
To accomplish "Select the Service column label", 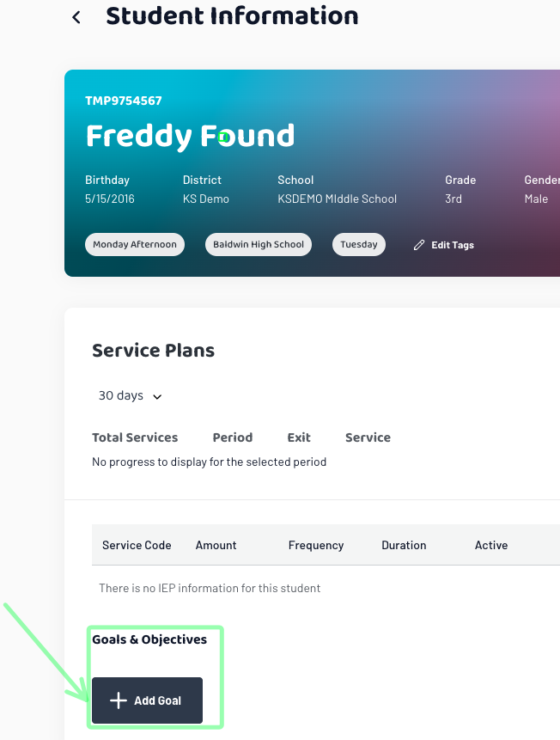I will click(x=368, y=437).
